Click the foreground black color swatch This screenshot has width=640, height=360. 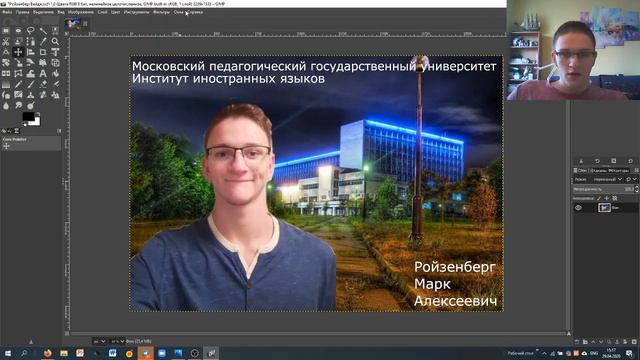click(x=28, y=116)
